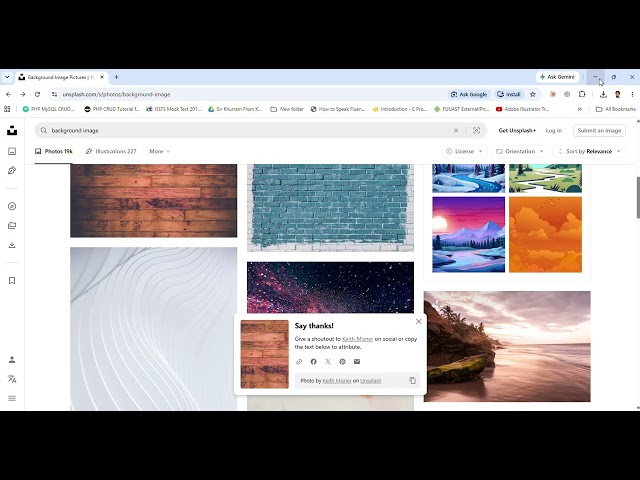Image resolution: width=640 pixels, height=480 pixels.
Task: Reload the page
Action: pos(37,94)
